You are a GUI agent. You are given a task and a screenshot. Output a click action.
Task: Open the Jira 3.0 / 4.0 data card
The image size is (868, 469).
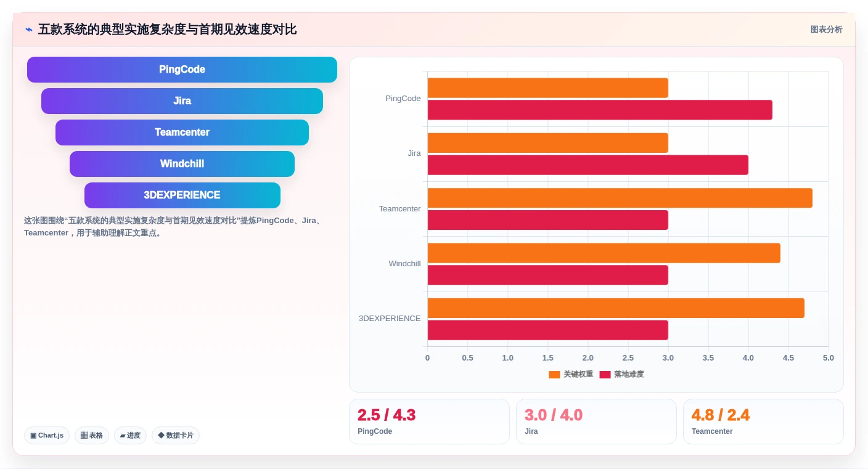pos(596,422)
